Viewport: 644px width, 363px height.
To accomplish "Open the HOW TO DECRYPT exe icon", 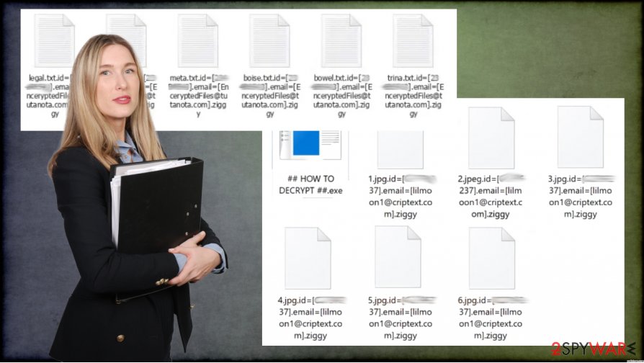I will tap(310, 145).
